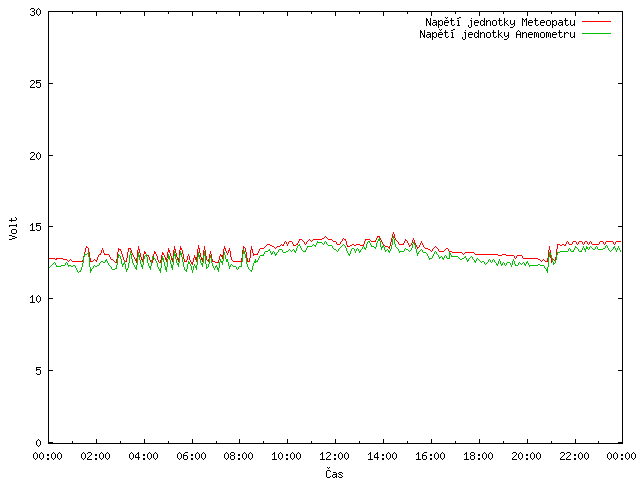Click the 14:00 time label
The width and height of the screenshot is (640, 480).
(x=382, y=456)
